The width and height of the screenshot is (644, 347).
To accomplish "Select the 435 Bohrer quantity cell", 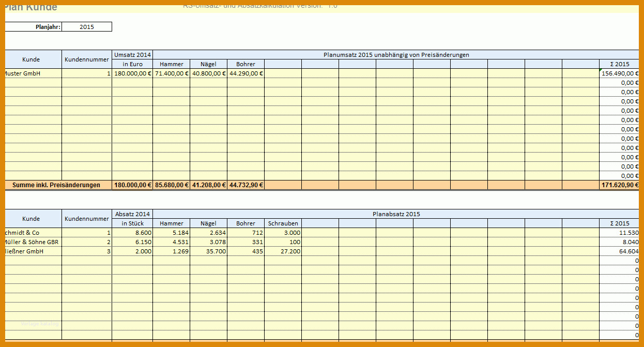I will 246,251.
